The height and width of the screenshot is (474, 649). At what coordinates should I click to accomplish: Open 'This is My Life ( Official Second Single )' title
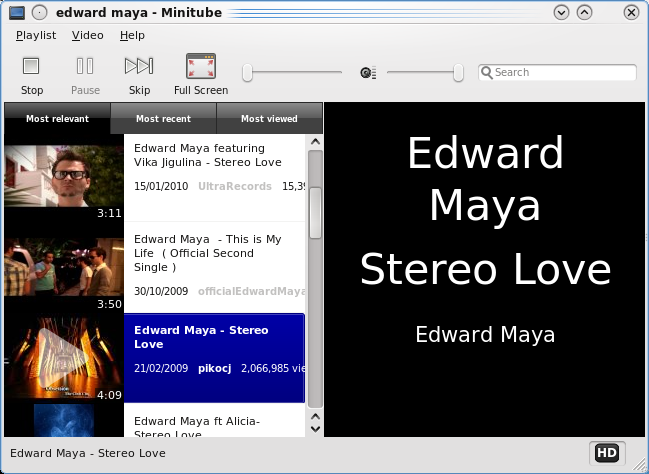click(x=207, y=253)
